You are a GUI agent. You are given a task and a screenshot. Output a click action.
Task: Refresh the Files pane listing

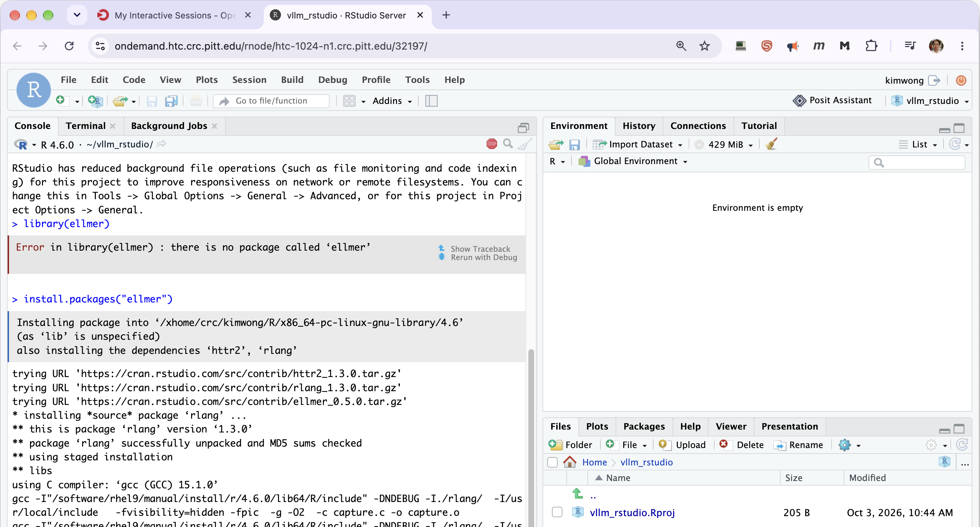(961, 444)
